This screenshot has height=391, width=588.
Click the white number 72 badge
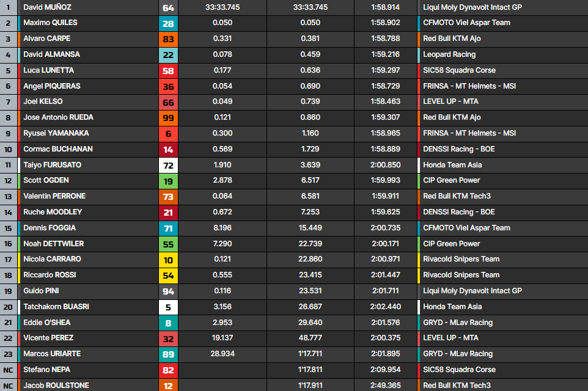[168, 165]
